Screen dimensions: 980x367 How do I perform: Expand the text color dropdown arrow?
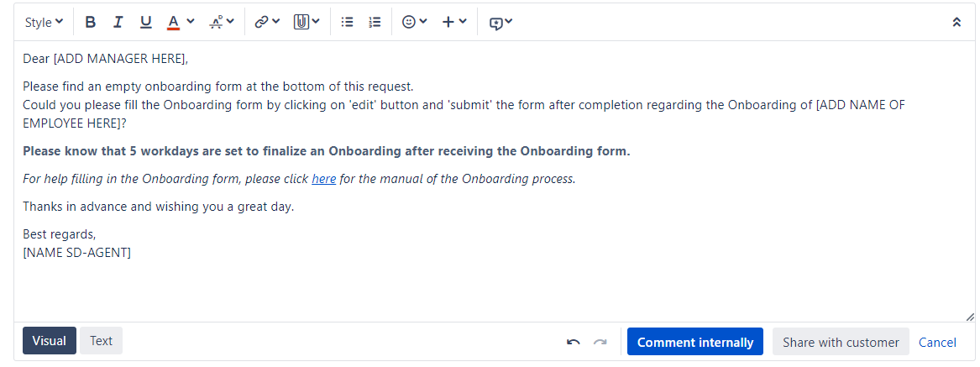(x=191, y=22)
